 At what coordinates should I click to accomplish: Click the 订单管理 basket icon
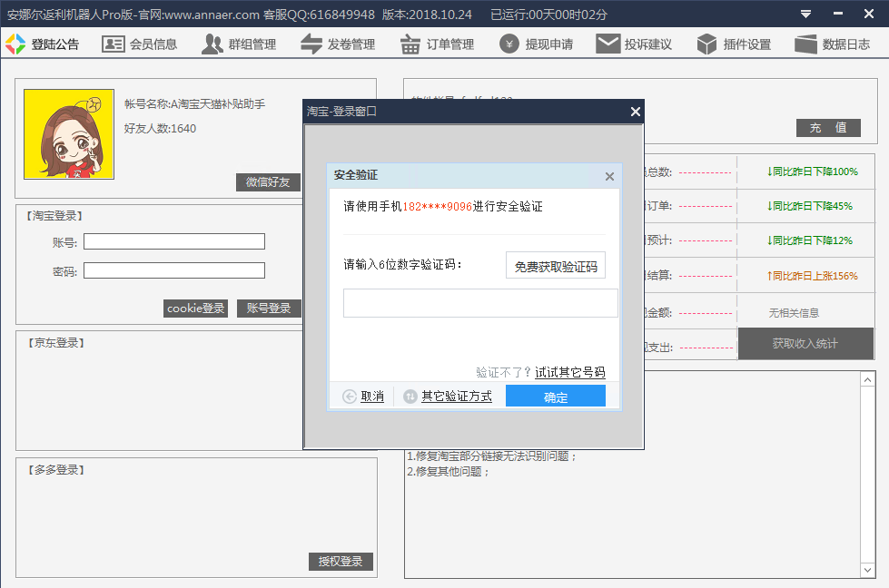click(x=410, y=44)
